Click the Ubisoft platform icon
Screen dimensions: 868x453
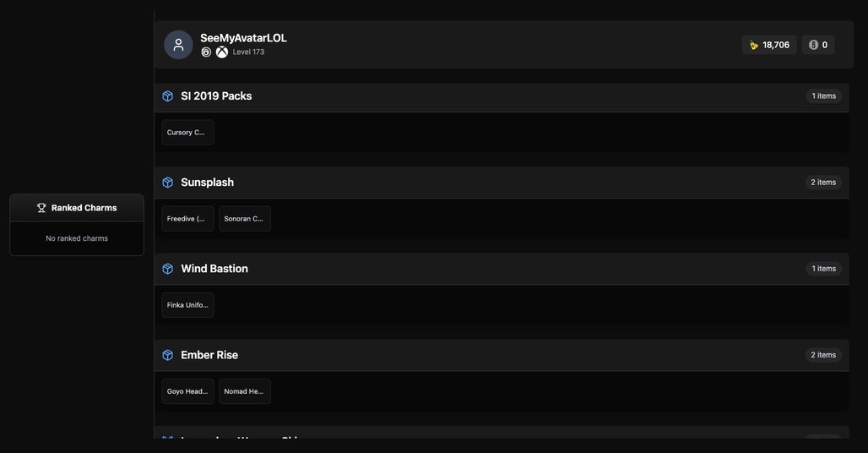(x=206, y=52)
